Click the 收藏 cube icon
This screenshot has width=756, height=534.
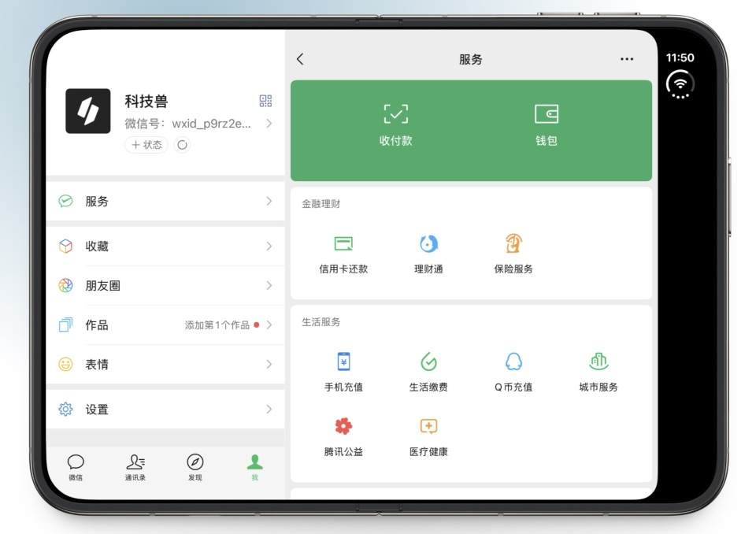coord(65,246)
